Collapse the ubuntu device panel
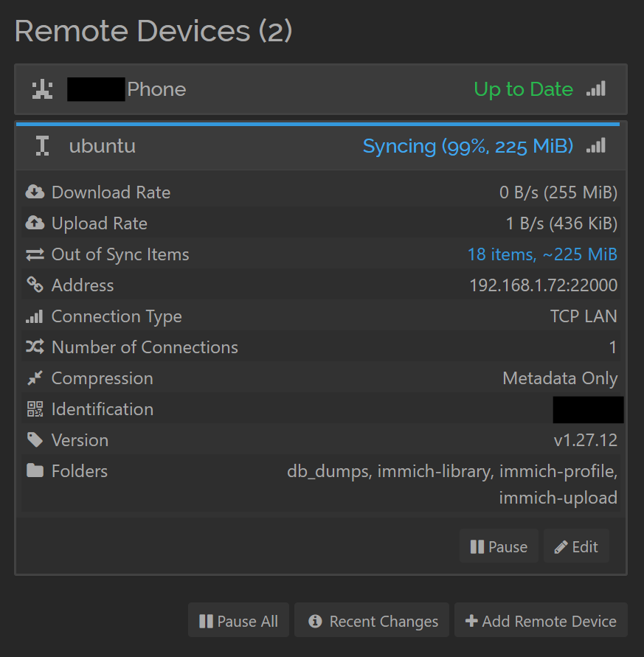 [x=321, y=146]
